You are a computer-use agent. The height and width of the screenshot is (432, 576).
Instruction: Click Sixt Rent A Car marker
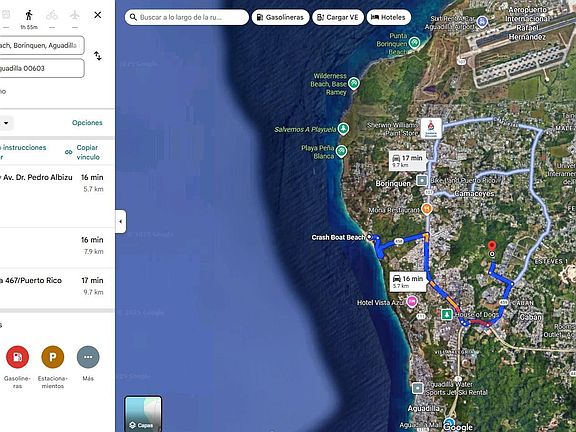coord(482,22)
